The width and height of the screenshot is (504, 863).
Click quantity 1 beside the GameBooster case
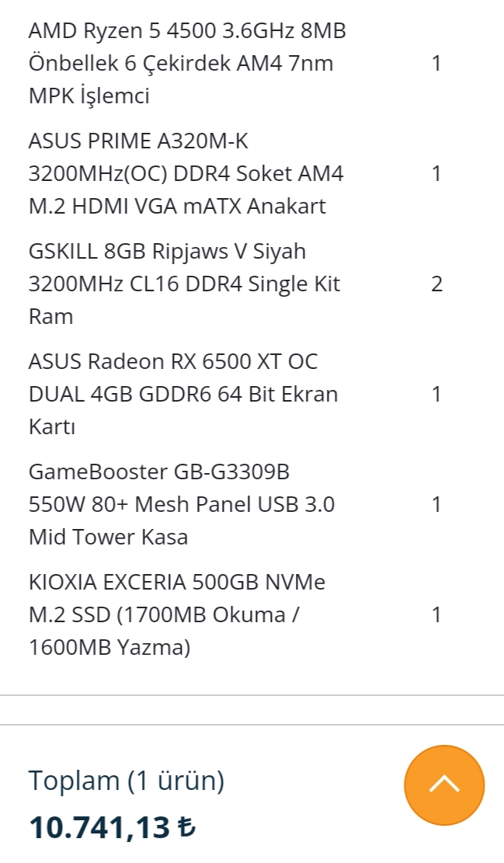(x=436, y=505)
